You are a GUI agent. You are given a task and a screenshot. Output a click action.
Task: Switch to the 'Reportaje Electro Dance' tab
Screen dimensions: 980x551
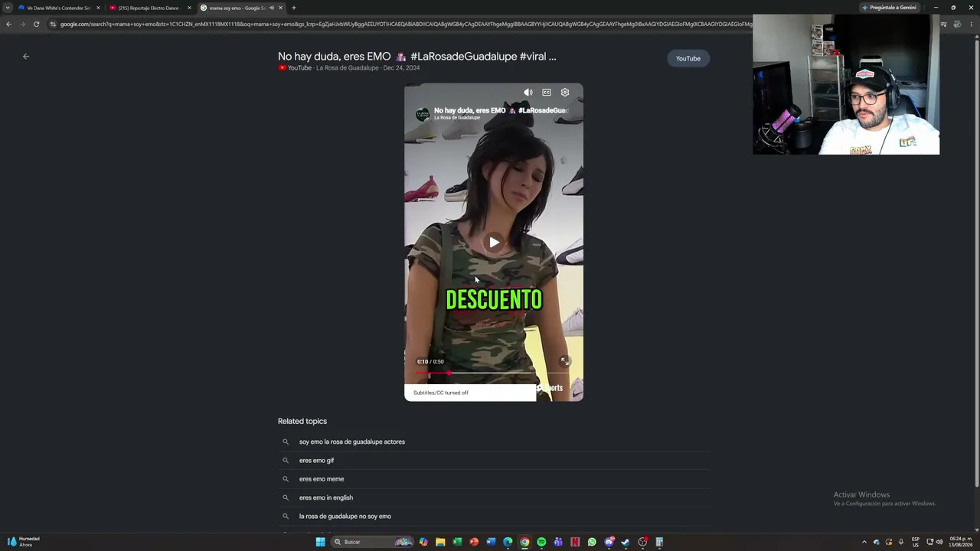point(149,8)
